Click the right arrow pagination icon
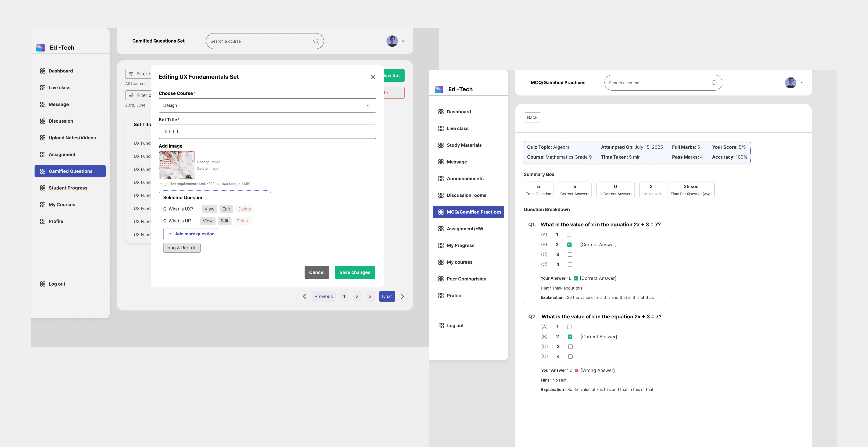The height and width of the screenshot is (447, 868). tap(402, 296)
